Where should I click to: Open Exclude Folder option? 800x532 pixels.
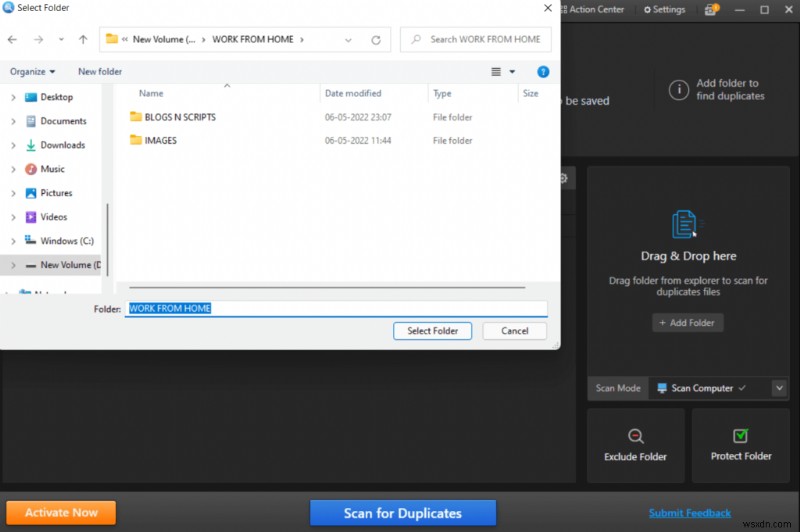pos(635,445)
